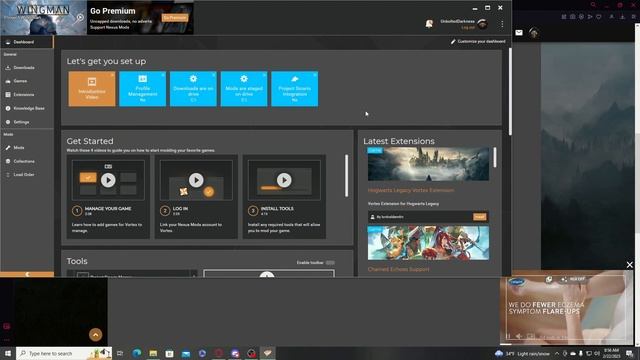This screenshot has height=360, width=640.
Task: Open the user profile avatar
Action: (x=483, y=24)
